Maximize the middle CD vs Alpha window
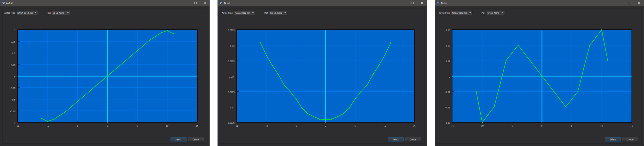The height and width of the screenshot is (146, 644). coord(413,3)
